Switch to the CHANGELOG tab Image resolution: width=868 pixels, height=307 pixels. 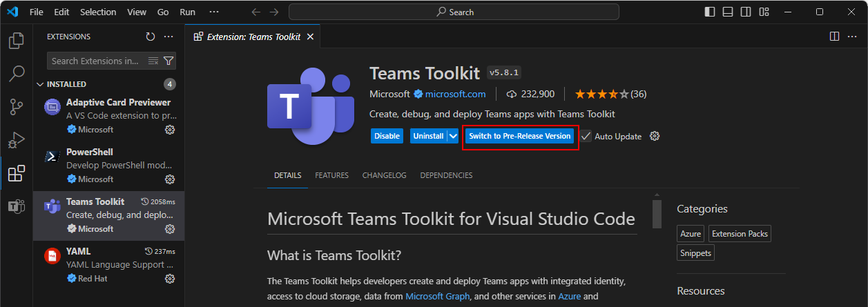point(385,175)
